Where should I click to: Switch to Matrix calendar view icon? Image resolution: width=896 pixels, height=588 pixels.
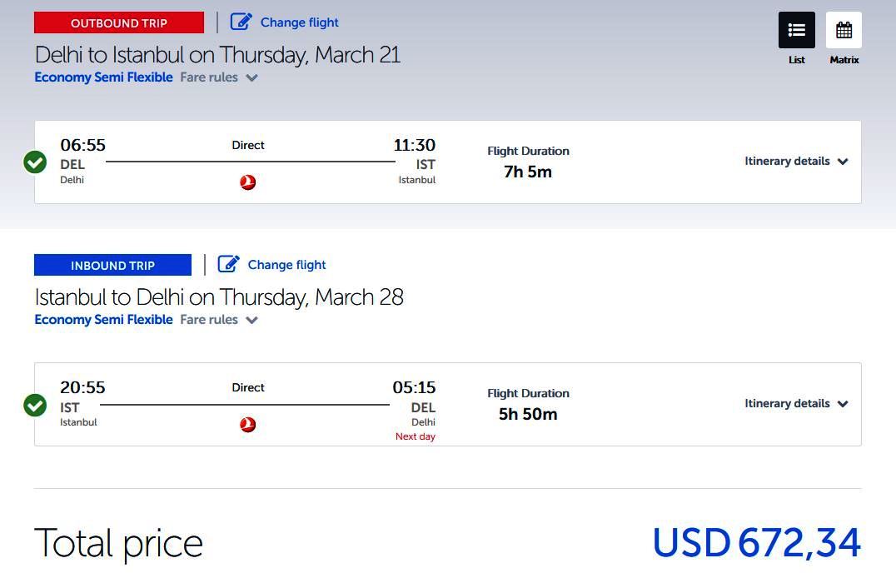click(844, 30)
